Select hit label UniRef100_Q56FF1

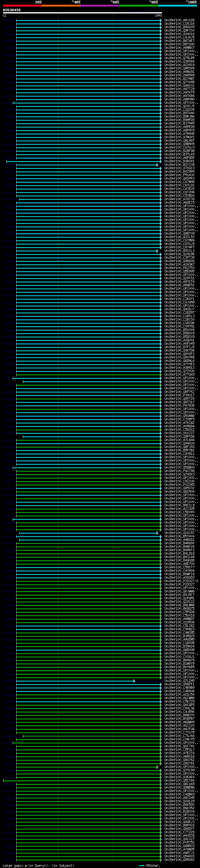tap(179, 684)
